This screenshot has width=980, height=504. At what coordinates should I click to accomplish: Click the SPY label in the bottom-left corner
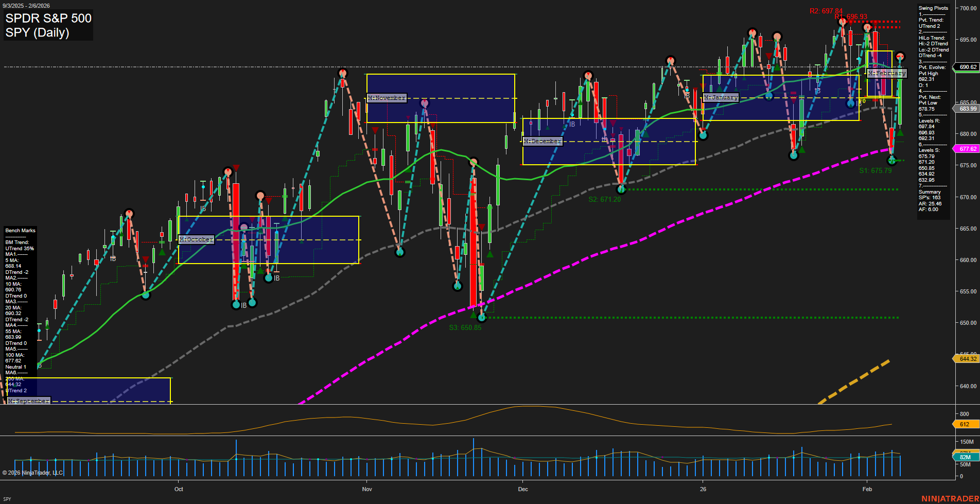(x=7, y=498)
